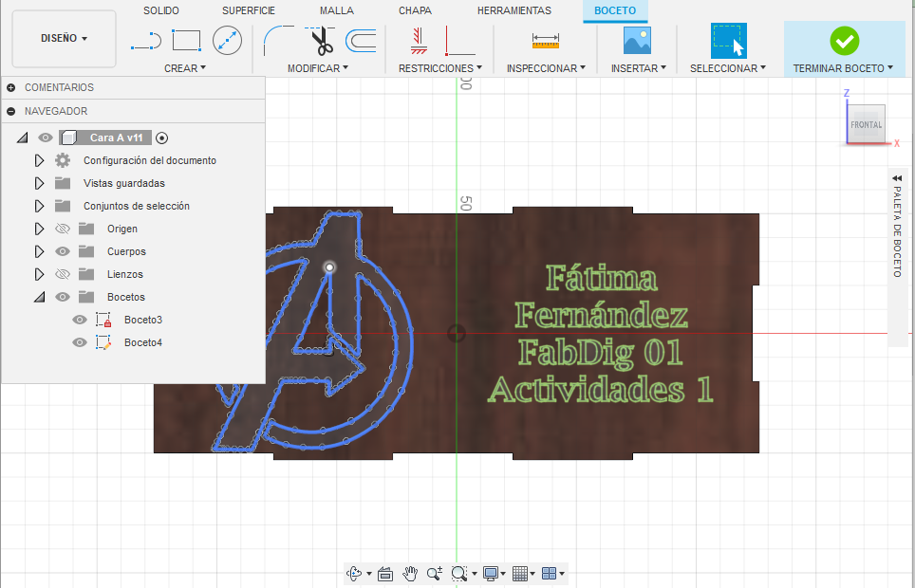915x588 pixels.
Task: Select the Line tool in Crear
Action: coord(146,41)
